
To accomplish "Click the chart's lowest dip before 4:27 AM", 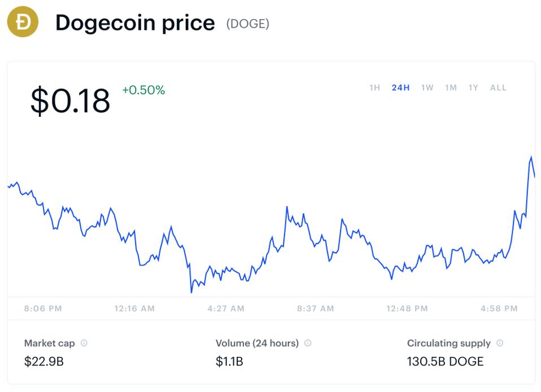I will (x=191, y=292).
